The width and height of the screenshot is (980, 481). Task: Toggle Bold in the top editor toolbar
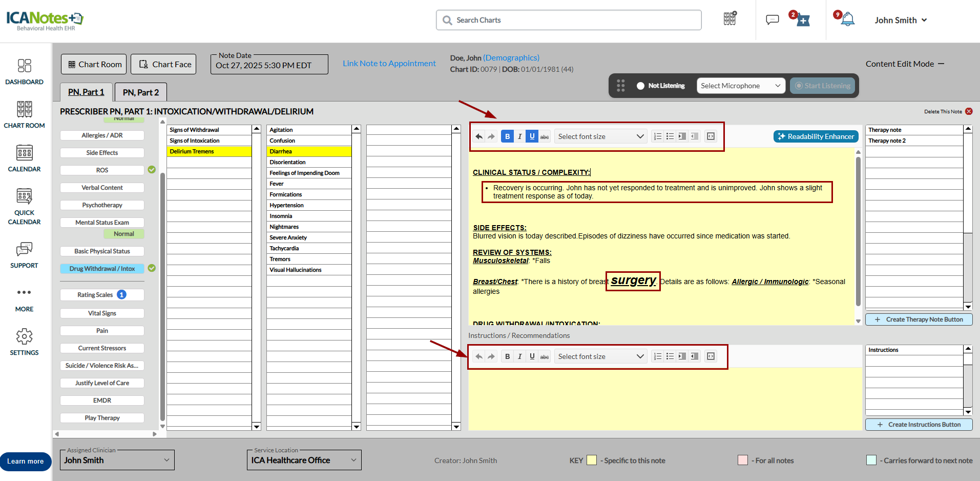pos(507,136)
